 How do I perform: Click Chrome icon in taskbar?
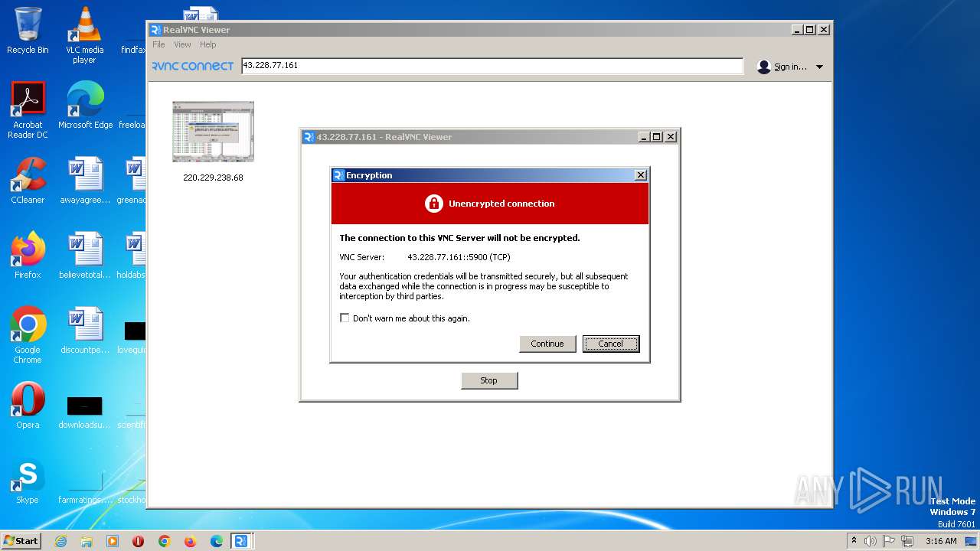coord(165,541)
